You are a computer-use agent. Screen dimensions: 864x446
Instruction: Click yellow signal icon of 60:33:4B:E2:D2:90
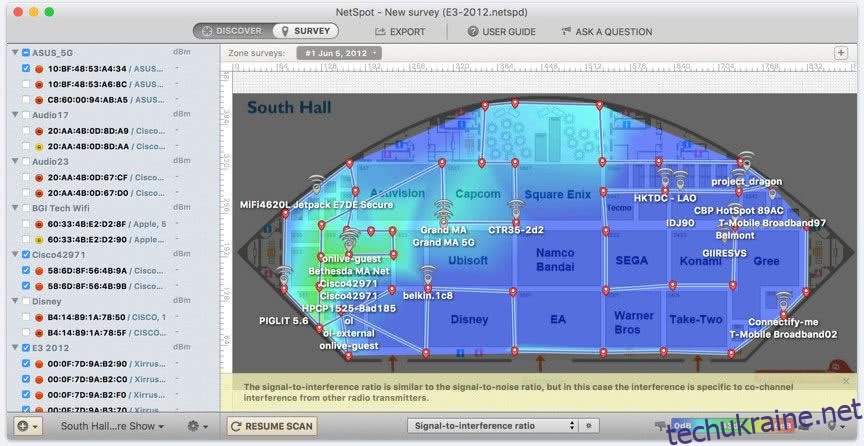click(39, 240)
